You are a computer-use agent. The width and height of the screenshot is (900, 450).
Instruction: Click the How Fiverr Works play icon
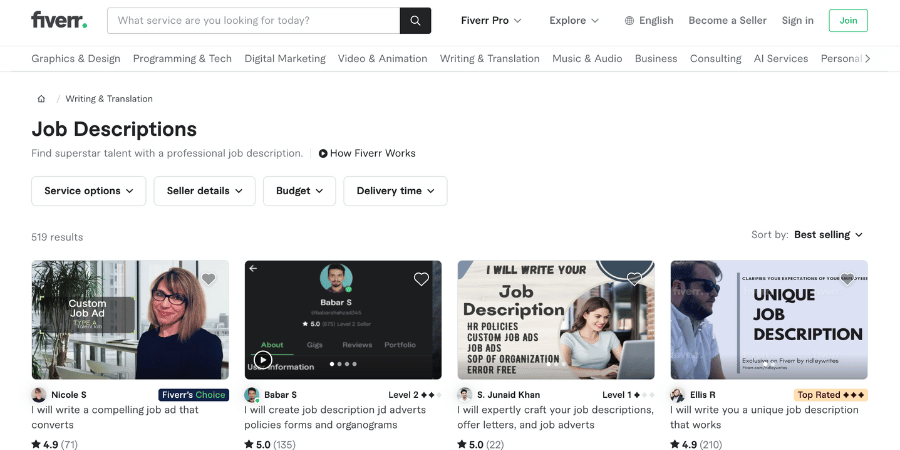[323, 153]
